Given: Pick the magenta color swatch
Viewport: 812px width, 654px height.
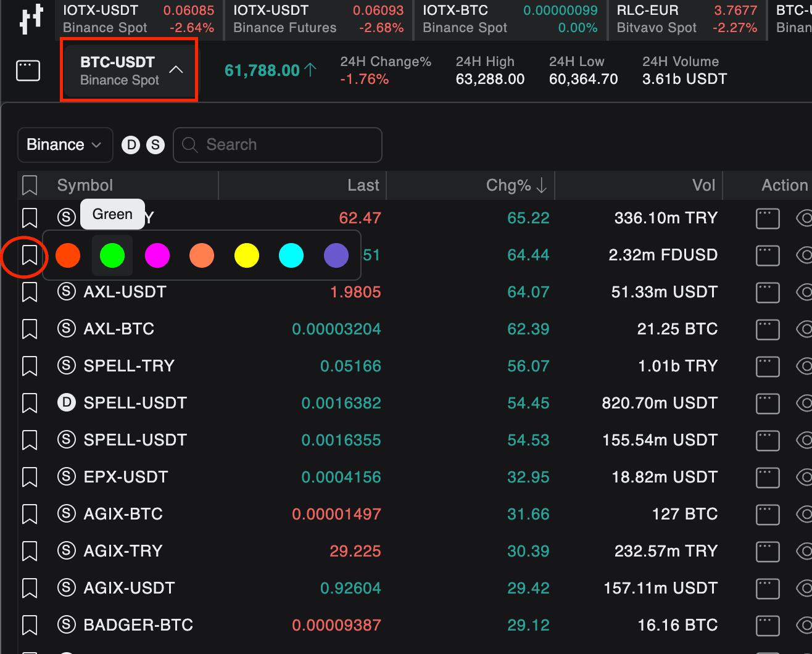Looking at the screenshot, I should coord(157,255).
